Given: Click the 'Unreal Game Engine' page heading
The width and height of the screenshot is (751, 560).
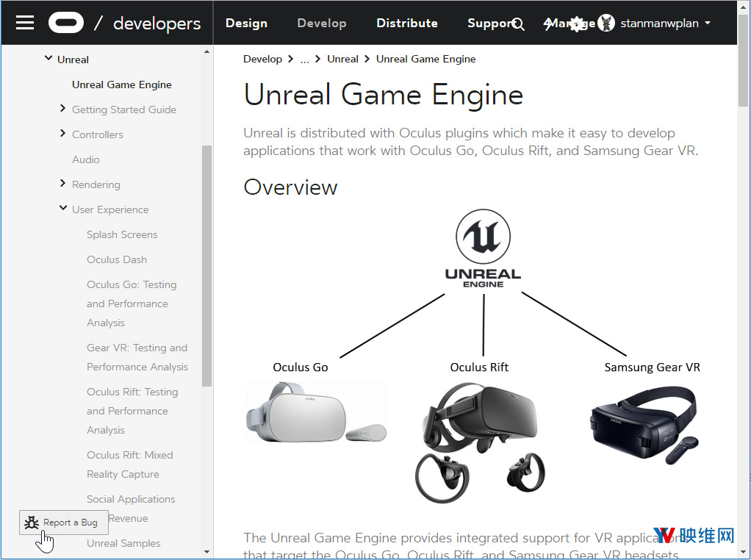Looking at the screenshot, I should coord(383,94).
